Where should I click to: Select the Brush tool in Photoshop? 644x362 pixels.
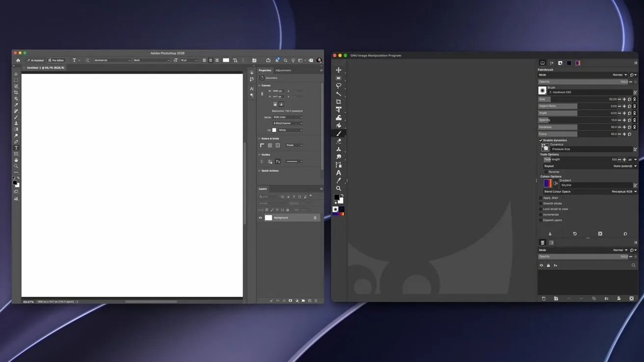click(x=16, y=117)
